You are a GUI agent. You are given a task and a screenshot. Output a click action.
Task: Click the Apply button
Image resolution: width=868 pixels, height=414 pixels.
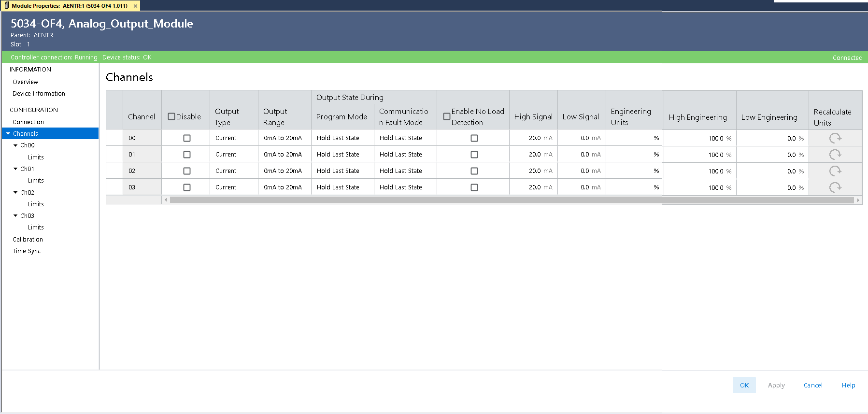click(776, 385)
